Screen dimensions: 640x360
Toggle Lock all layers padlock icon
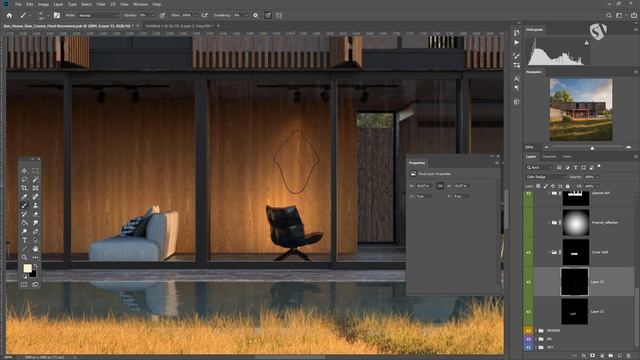pos(568,186)
